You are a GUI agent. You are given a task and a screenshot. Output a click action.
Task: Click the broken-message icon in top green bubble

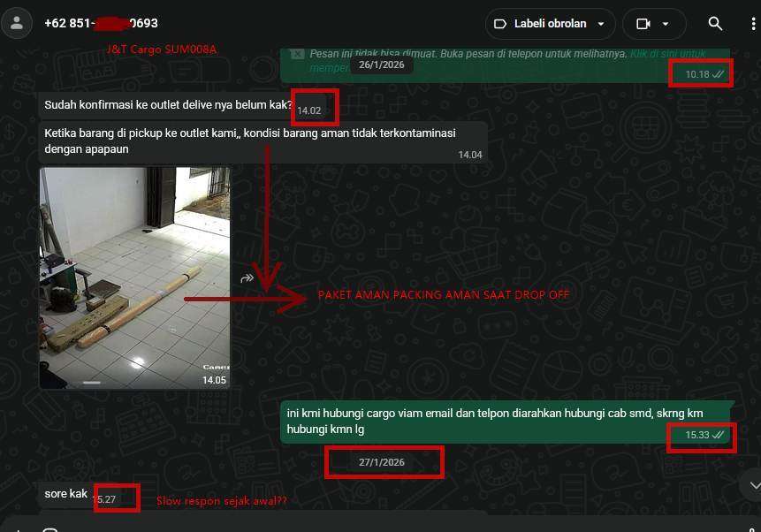[x=297, y=54]
